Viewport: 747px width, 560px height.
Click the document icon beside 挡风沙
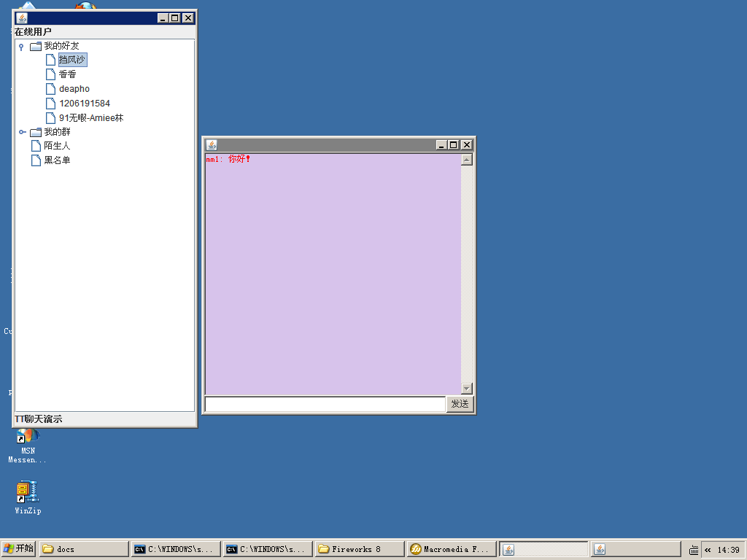click(x=50, y=60)
